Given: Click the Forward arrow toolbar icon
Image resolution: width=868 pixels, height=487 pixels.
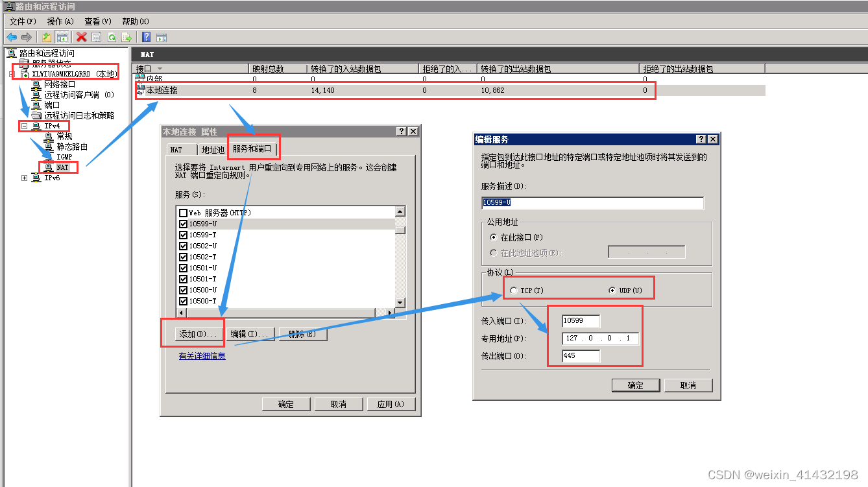Looking at the screenshot, I should tap(27, 38).
